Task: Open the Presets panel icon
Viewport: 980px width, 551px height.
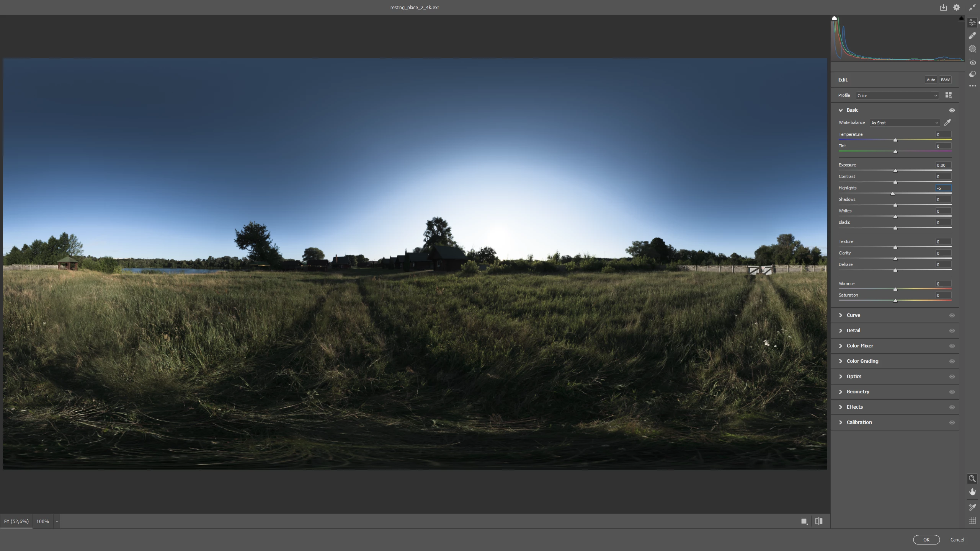Action: tap(972, 74)
